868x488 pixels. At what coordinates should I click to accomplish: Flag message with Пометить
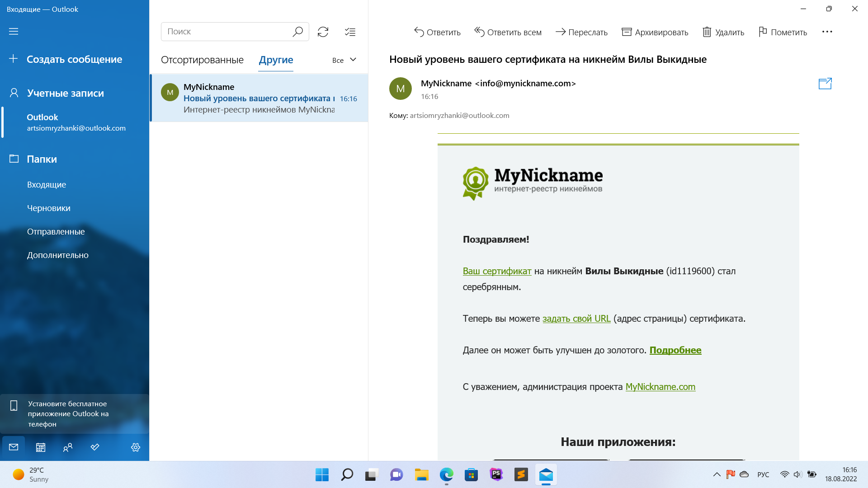(x=783, y=32)
